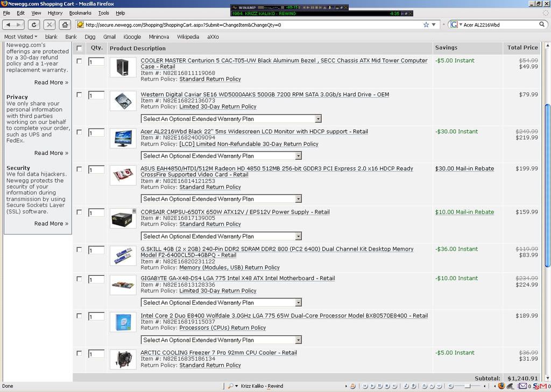Image resolution: width=551 pixels, height=392 pixels.
Task: Check the Intel Core 2 Duo E8400 box
Action: (79, 316)
